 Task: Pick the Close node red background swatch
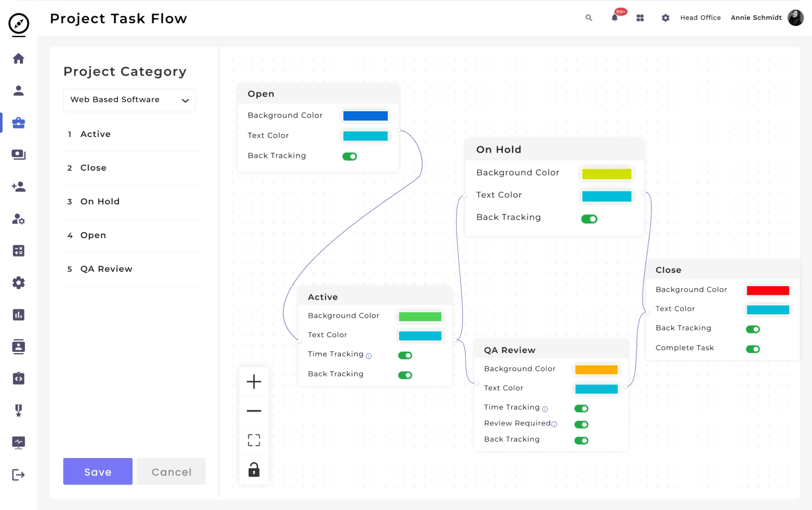(768, 290)
